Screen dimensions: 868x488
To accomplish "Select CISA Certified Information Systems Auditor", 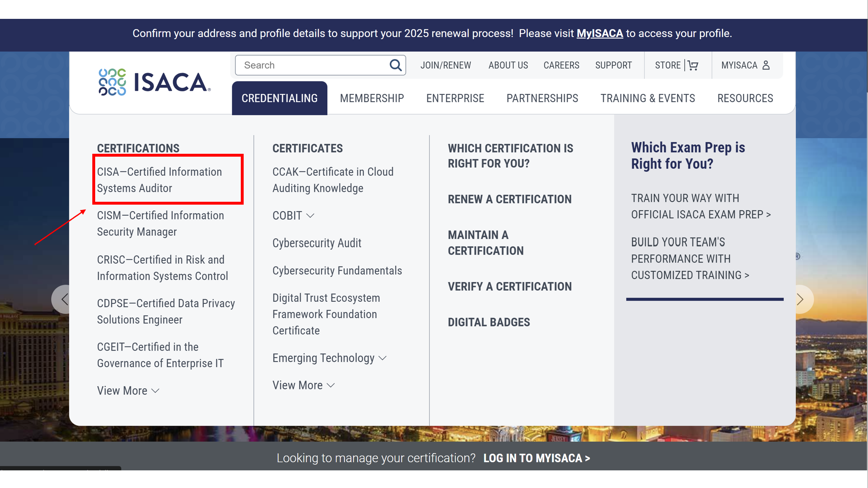I will pyautogui.click(x=159, y=180).
